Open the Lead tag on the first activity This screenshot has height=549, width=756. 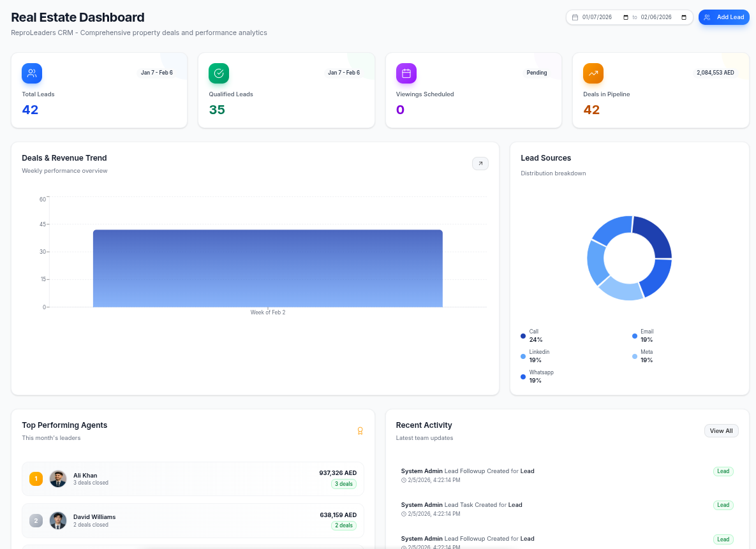pos(723,471)
